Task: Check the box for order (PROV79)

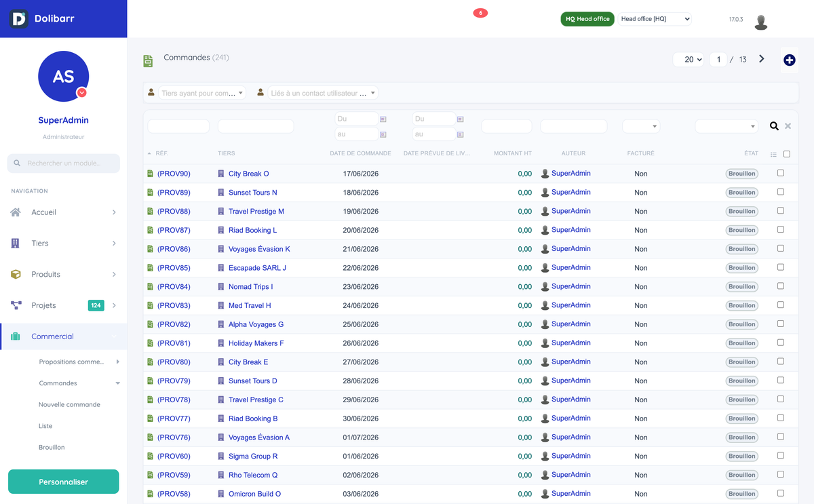Action: 781,380
